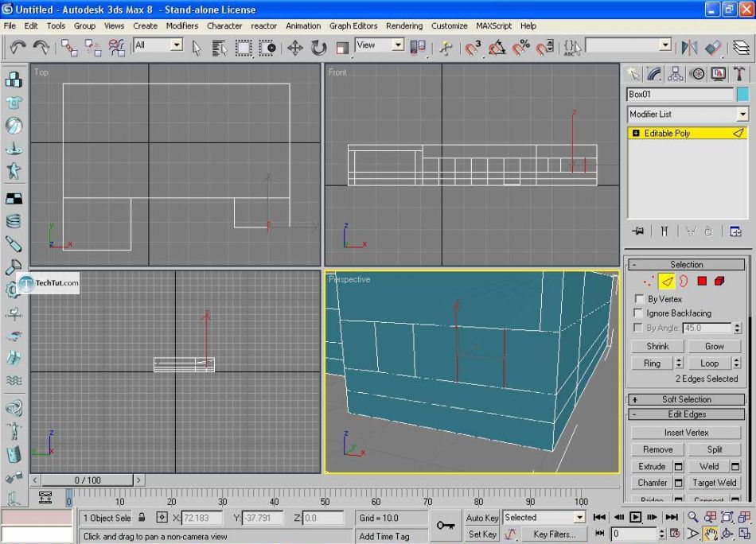
Task: Open the Customize menu
Action: 449,25
